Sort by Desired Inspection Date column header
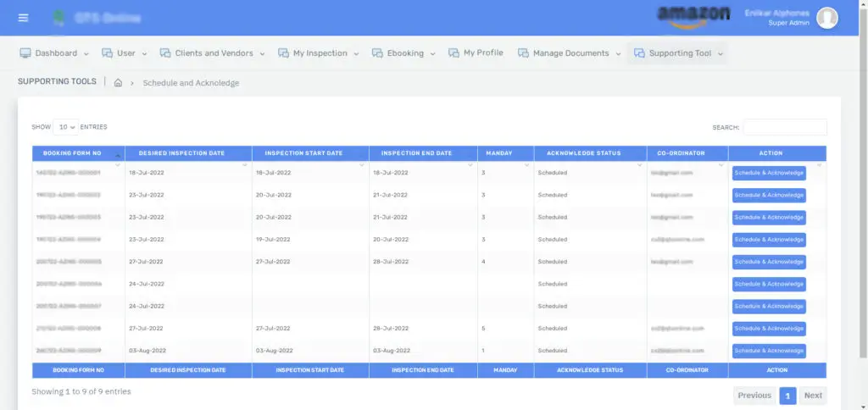The height and width of the screenshot is (410, 868). pyautogui.click(x=181, y=153)
